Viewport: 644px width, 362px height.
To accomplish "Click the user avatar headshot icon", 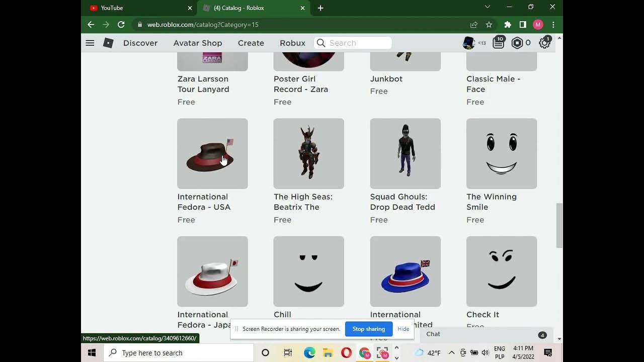I will 469,43.
